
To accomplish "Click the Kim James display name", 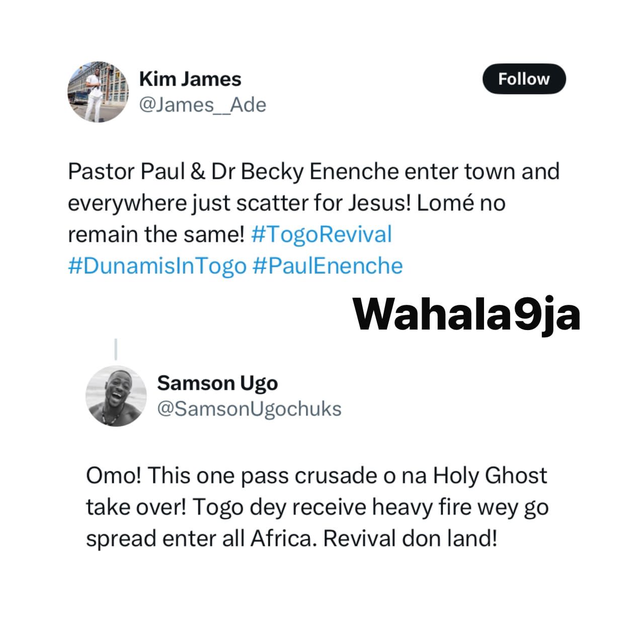I will coord(190,79).
